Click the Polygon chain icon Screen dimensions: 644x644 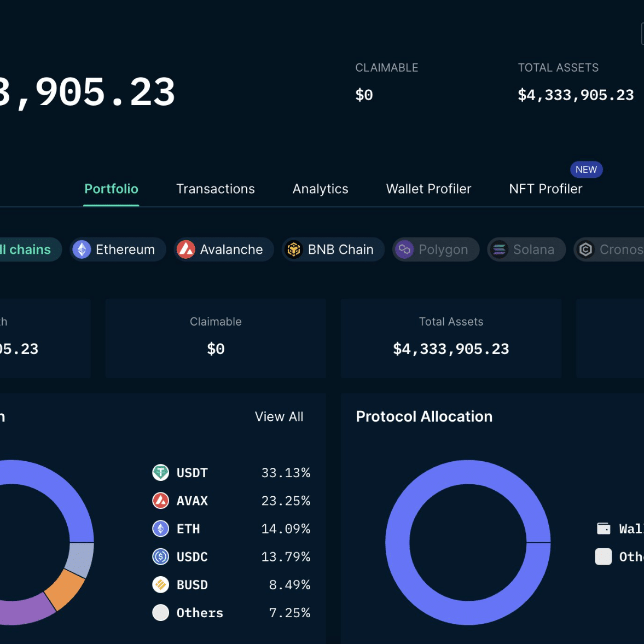[404, 250]
